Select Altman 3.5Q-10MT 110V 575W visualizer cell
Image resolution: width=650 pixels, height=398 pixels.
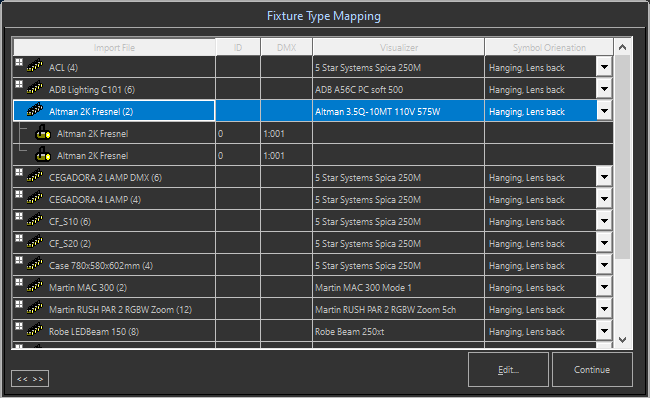pos(398,111)
